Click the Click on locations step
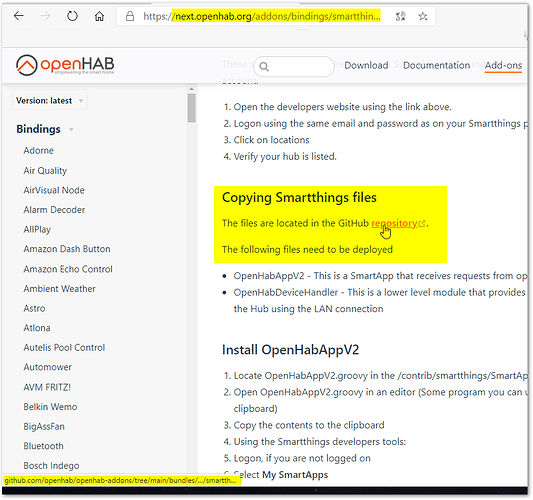The height and width of the screenshot is (500, 533). (x=271, y=140)
